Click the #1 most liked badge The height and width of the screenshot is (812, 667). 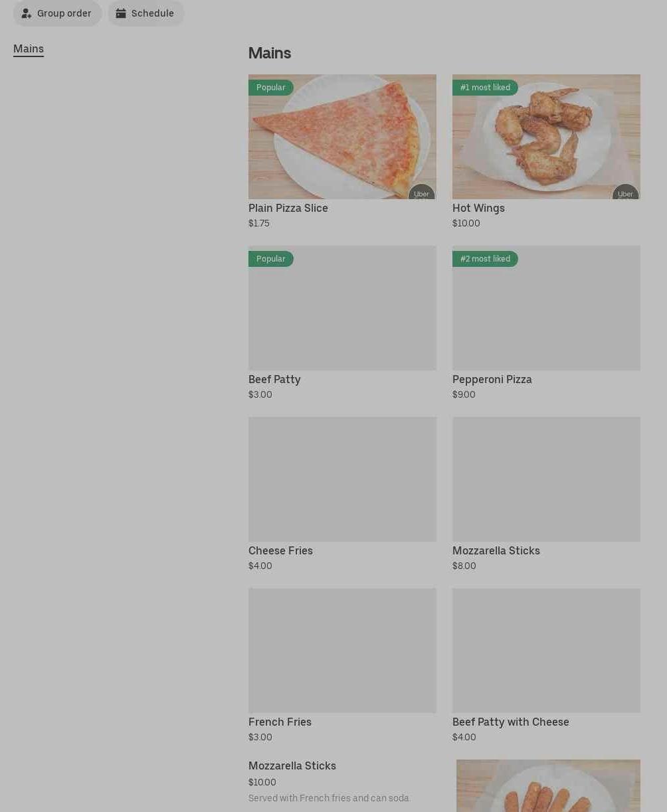pos(485,88)
